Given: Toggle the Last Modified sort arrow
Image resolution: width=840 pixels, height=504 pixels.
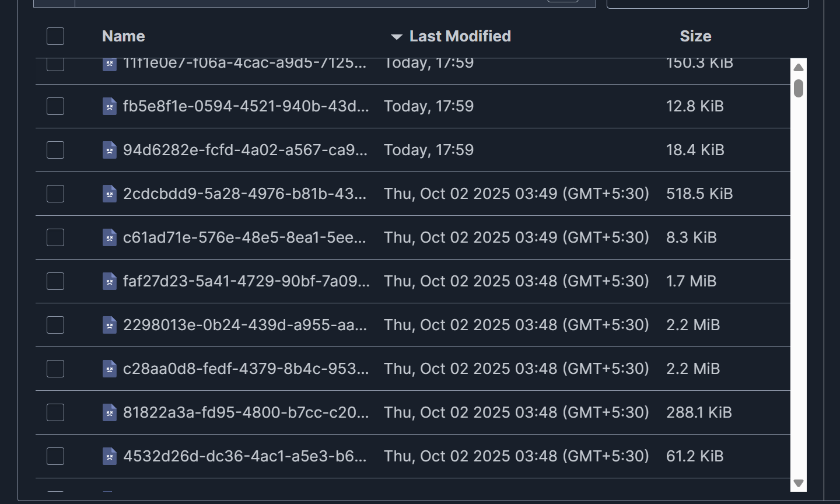Looking at the screenshot, I should [397, 37].
